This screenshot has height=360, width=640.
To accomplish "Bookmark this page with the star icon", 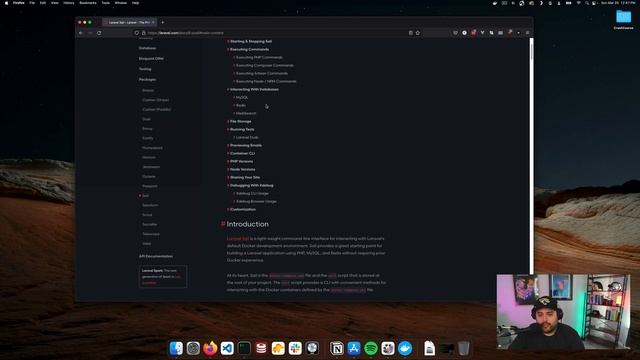I will point(418,33).
